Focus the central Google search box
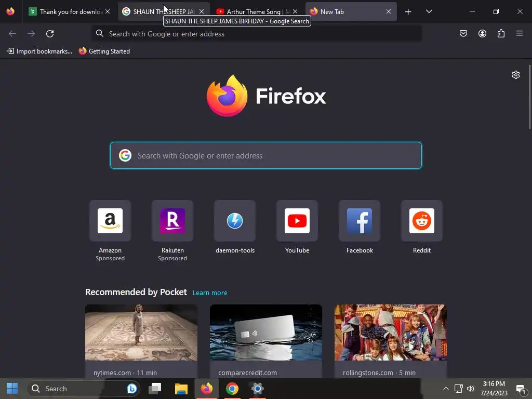 tap(266, 155)
